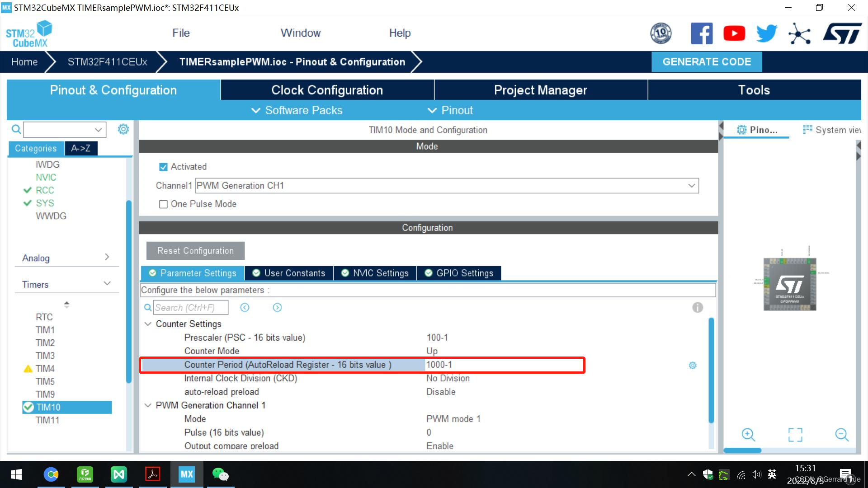Screen dimensions: 868x488
Task: Expand the Analog category
Action: coord(66,258)
